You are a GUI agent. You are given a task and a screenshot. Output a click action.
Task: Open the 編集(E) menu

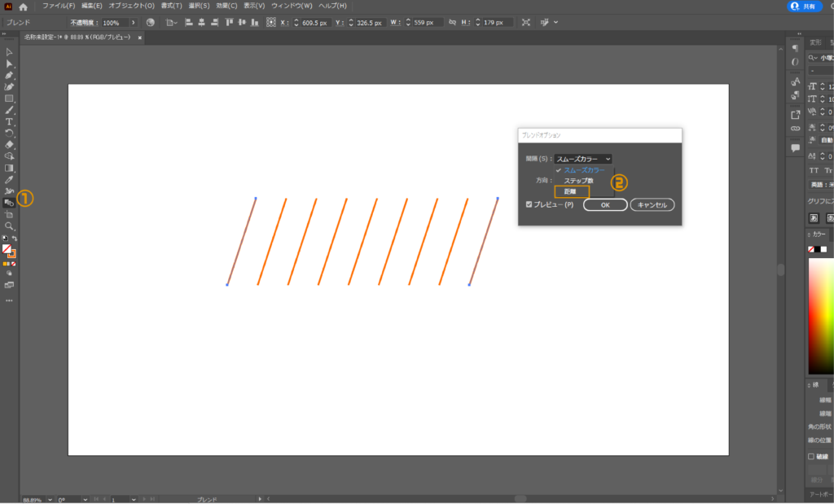pyautogui.click(x=91, y=6)
